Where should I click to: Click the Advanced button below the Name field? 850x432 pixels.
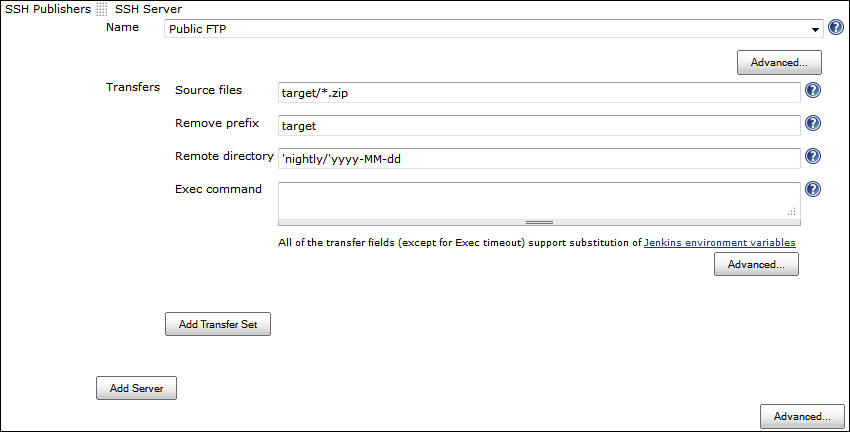pos(779,63)
